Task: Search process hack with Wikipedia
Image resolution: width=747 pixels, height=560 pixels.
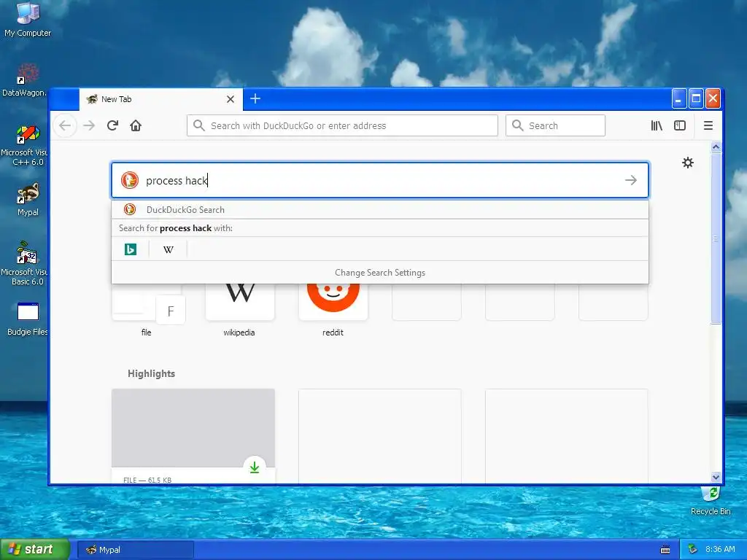Action: (169, 249)
